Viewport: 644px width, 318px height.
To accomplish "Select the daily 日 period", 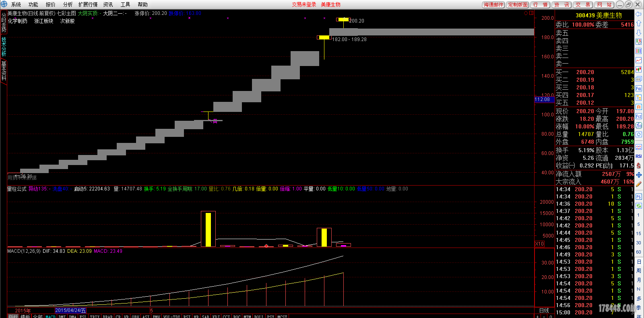I will point(639,262).
